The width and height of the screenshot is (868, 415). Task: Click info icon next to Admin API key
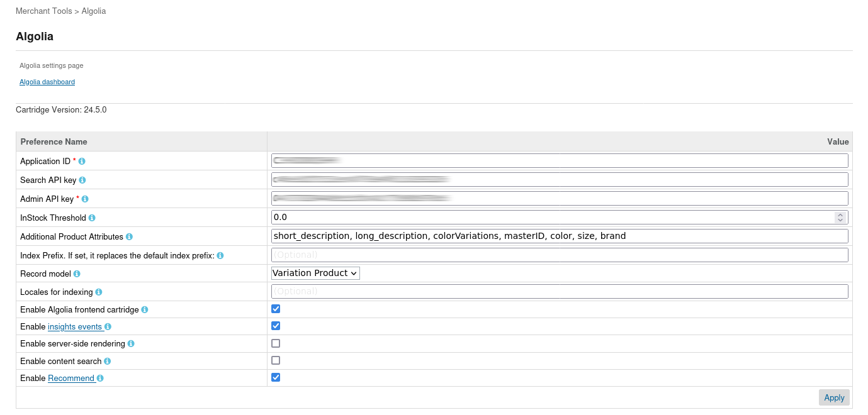[85, 199]
